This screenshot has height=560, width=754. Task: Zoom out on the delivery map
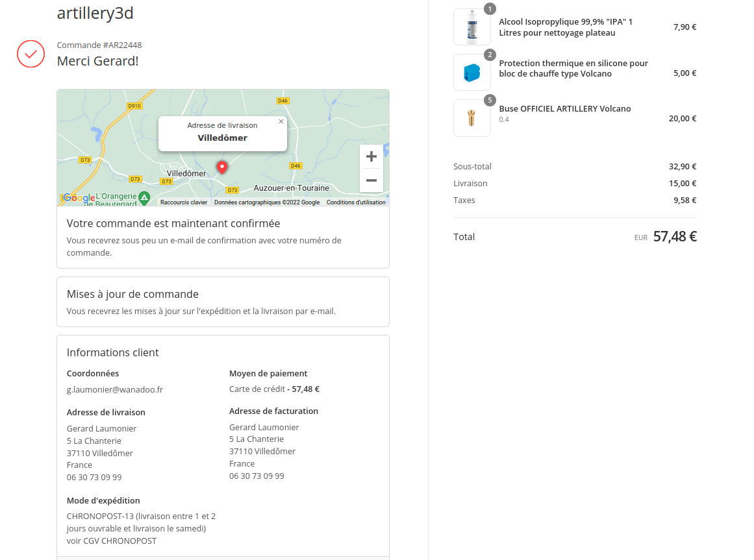coord(371,180)
